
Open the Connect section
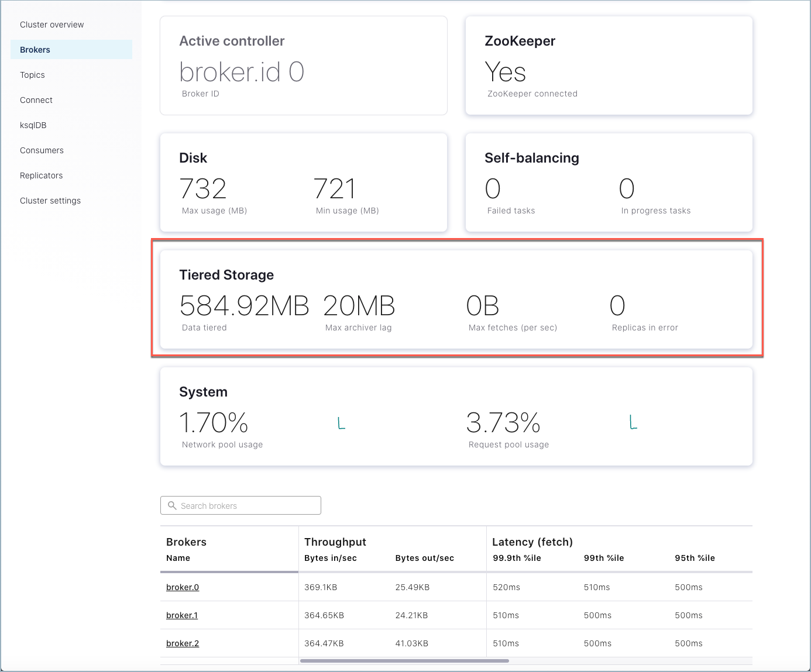(x=36, y=100)
